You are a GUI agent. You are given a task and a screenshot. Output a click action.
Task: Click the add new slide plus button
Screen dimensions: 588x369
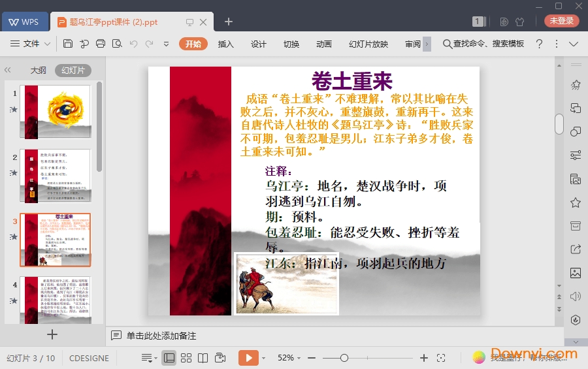click(52, 334)
